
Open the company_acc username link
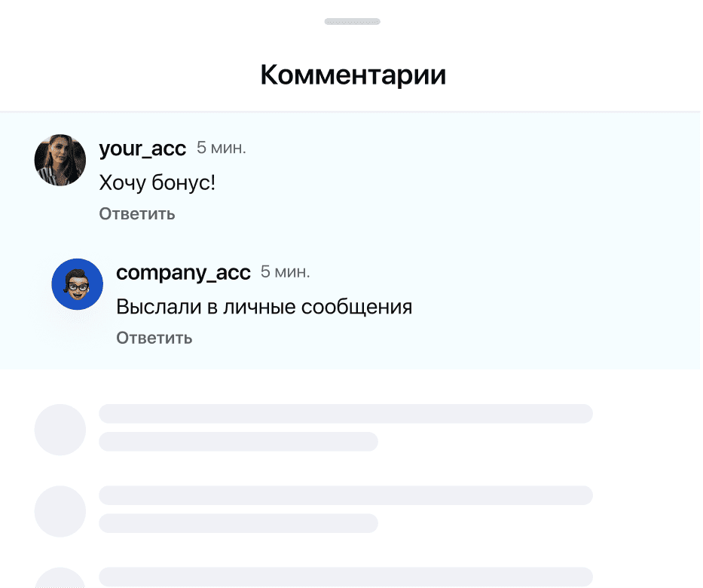(183, 272)
